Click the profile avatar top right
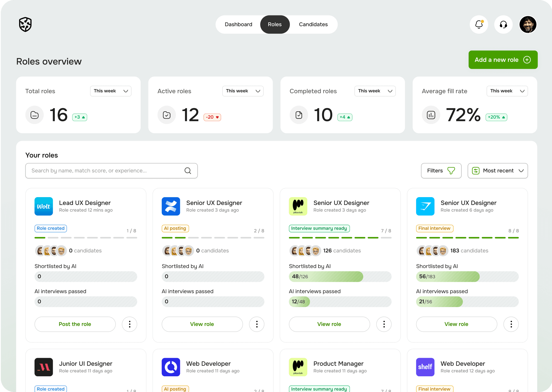Image resolution: width=552 pixels, height=392 pixels. tap(528, 24)
